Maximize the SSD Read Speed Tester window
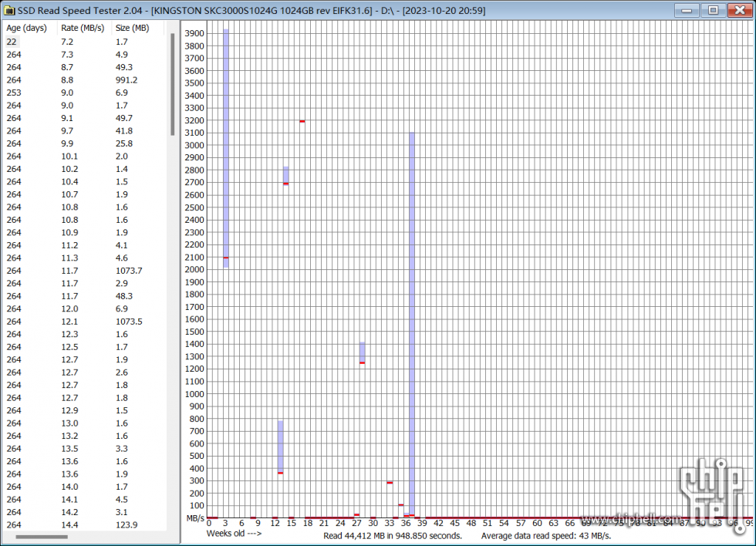The width and height of the screenshot is (756, 546). tap(713, 10)
